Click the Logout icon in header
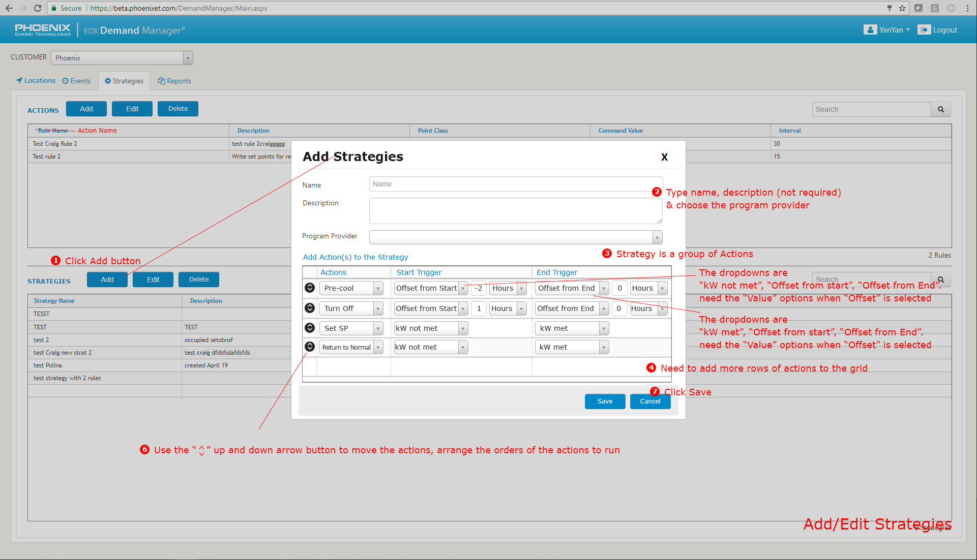The height and width of the screenshot is (560, 977). 924,30
